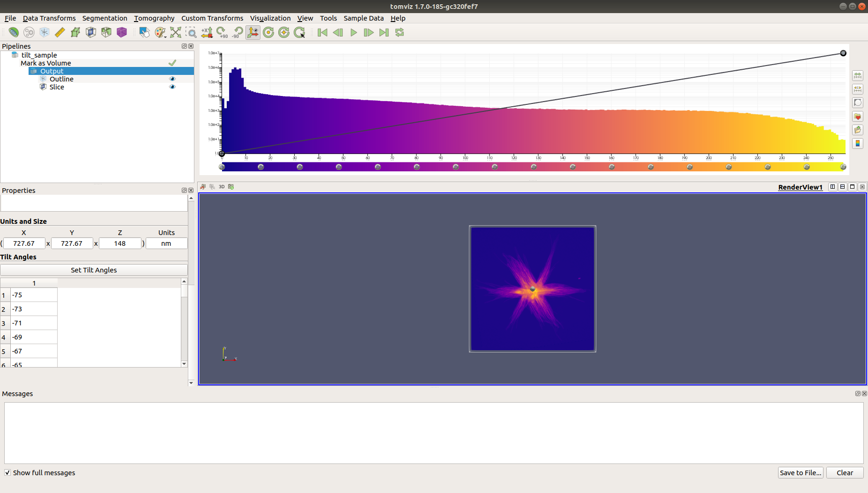This screenshot has width=868, height=493.
Task: Rescale data range using double-arrow icon
Action: (x=858, y=75)
